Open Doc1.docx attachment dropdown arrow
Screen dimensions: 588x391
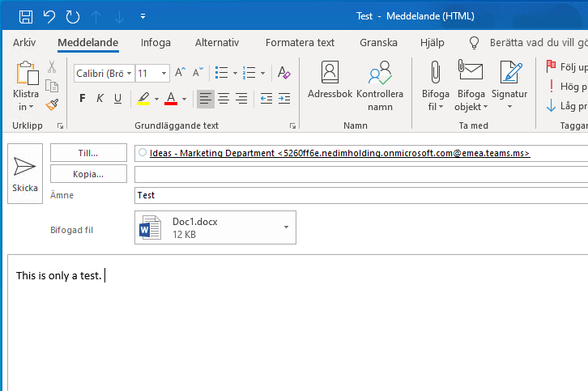click(286, 227)
